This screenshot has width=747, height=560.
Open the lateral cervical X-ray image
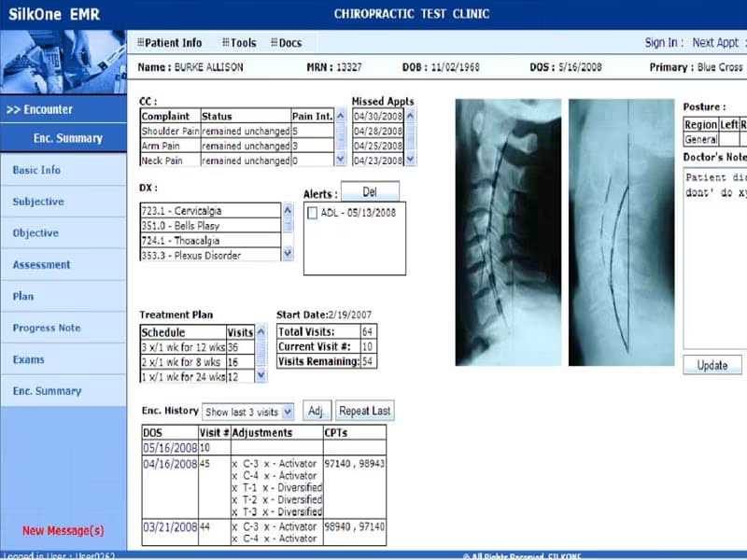[x=508, y=232]
